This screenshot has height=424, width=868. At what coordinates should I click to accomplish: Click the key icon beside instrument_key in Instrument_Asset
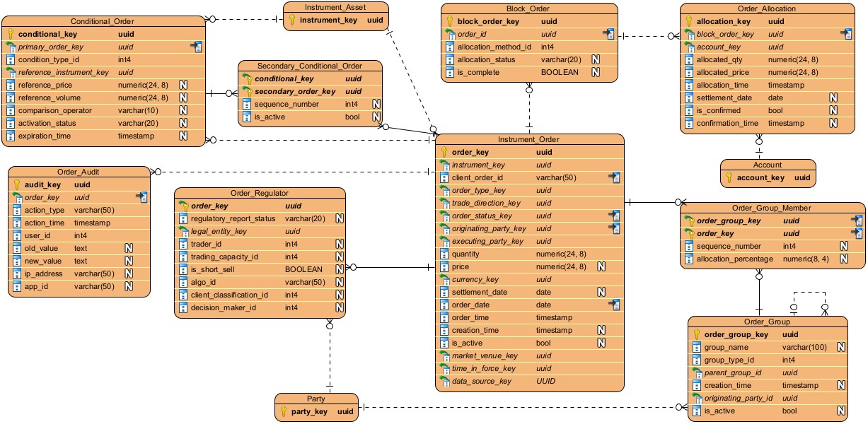[291, 20]
